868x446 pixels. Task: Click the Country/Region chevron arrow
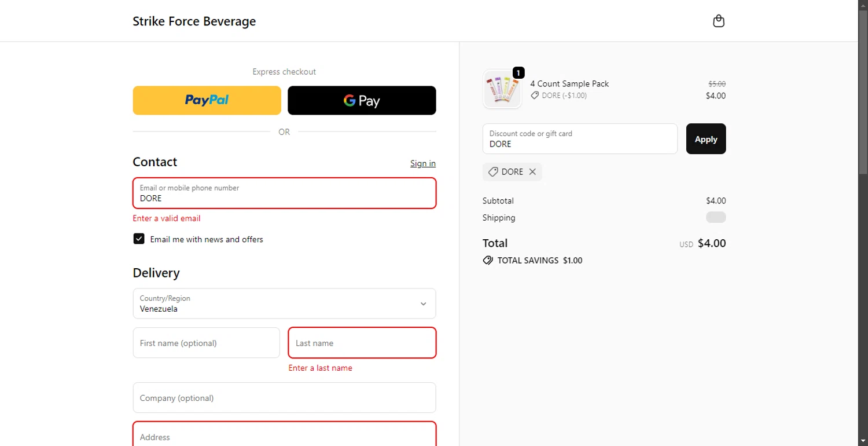click(423, 304)
